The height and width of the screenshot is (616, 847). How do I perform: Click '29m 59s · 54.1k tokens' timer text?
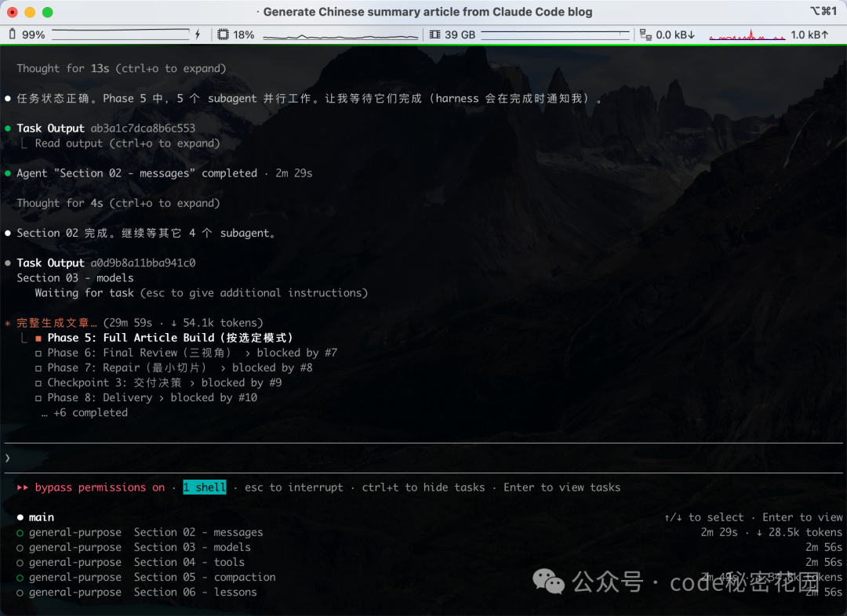click(183, 323)
